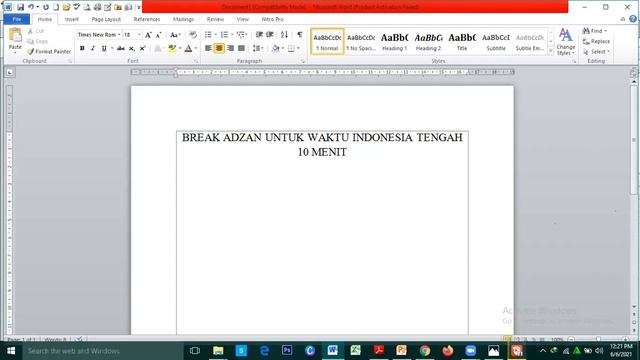Click the Increase Indent icon
Screen dimensions: 640x360
(269, 35)
